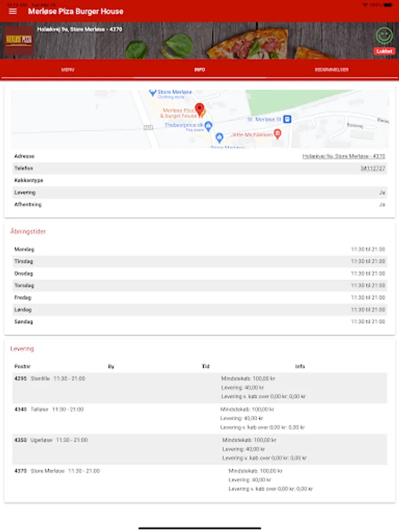The height and width of the screenshot is (532, 399).
Task: Tap the Telefon row label
Action: (x=24, y=168)
